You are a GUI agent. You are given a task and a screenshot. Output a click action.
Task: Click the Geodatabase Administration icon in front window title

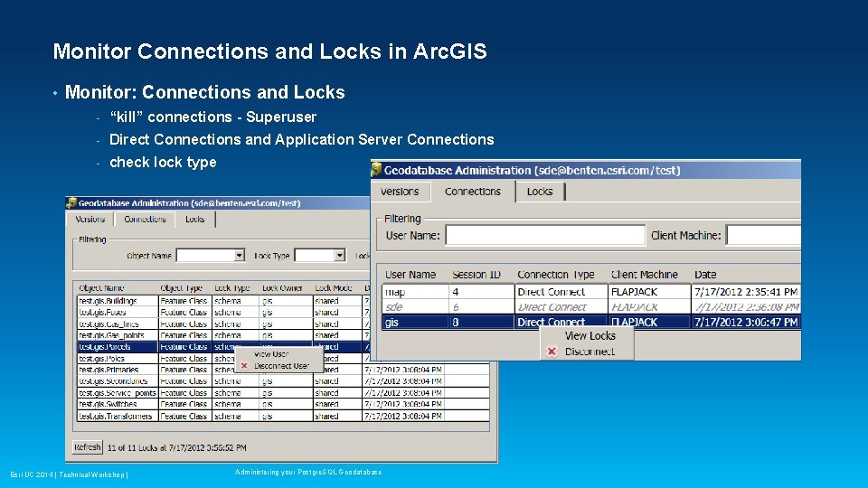(x=376, y=169)
